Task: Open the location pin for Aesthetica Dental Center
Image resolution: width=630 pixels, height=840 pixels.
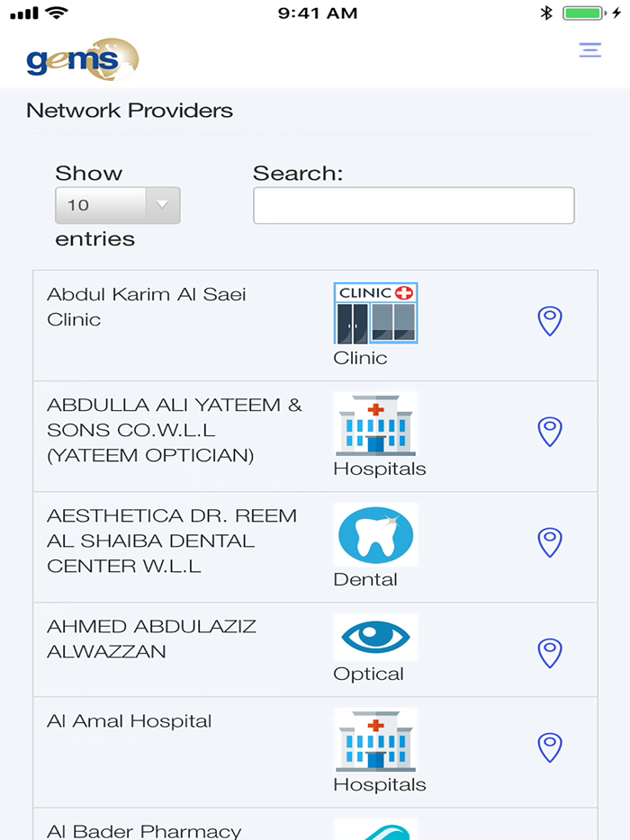Action: tap(549, 541)
